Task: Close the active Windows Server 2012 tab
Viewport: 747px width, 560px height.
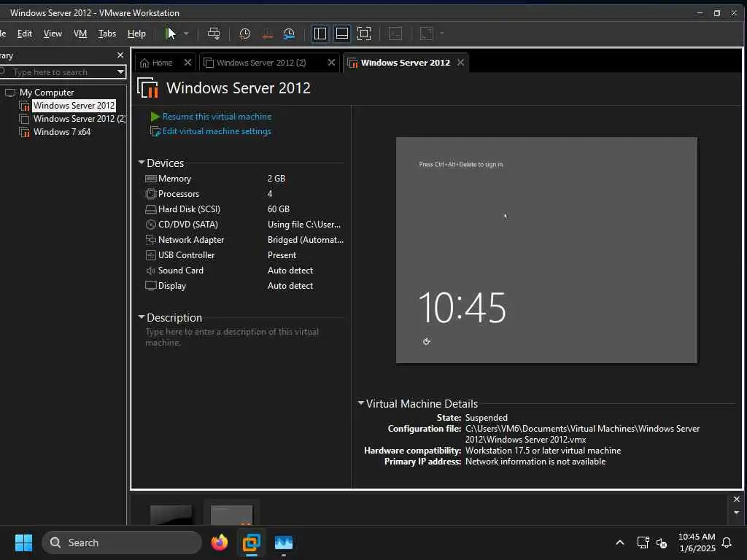Action: coord(461,63)
